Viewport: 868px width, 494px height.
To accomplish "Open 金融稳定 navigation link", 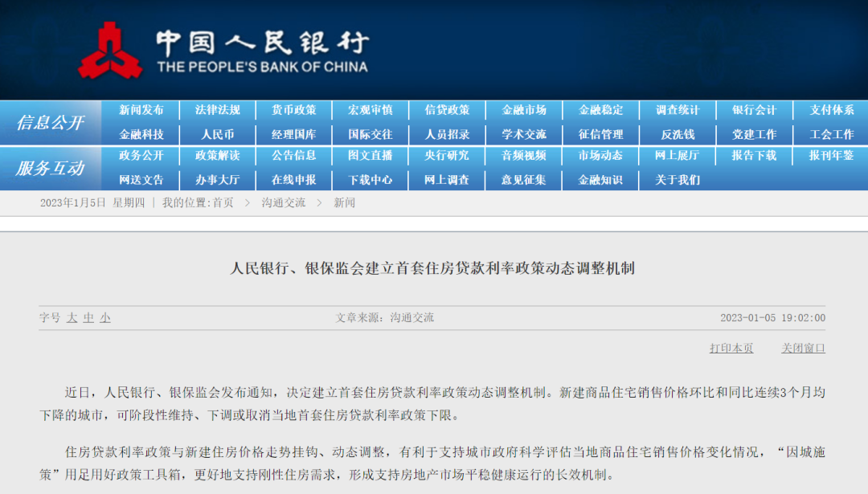I will click(x=601, y=110).
